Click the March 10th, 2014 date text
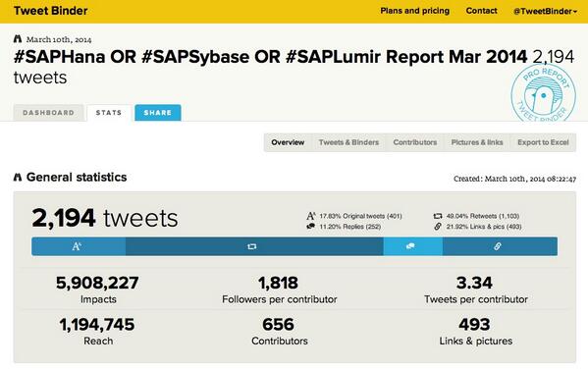Image resolution: width=588 pixels, height=369 pixels. (59, 39)
